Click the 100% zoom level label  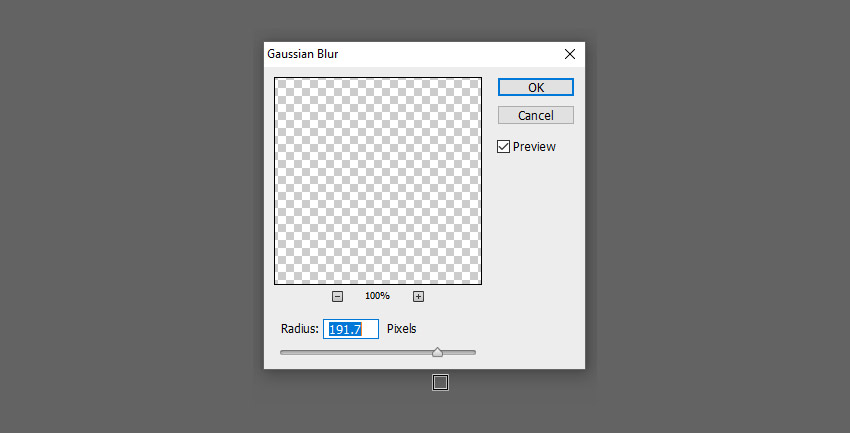[x=377, y=296]
